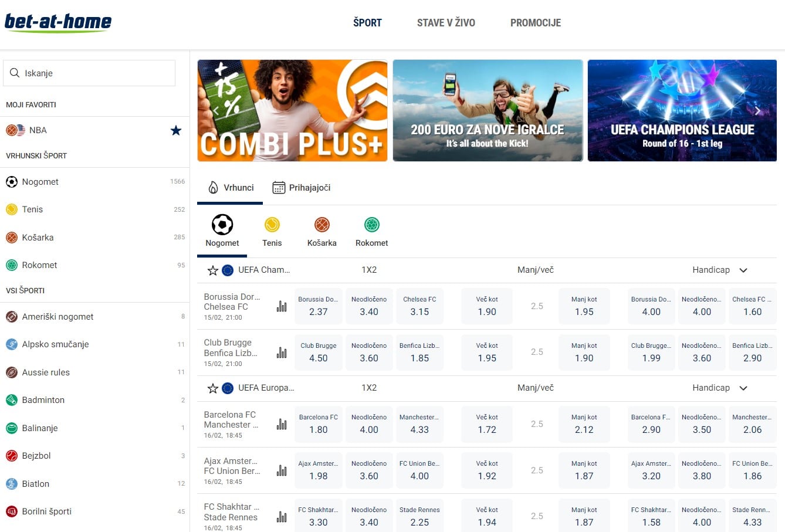Open STAVE V ŽIVO menu
The width and height of the screenshot is (785, 532).
pos(446,23)
